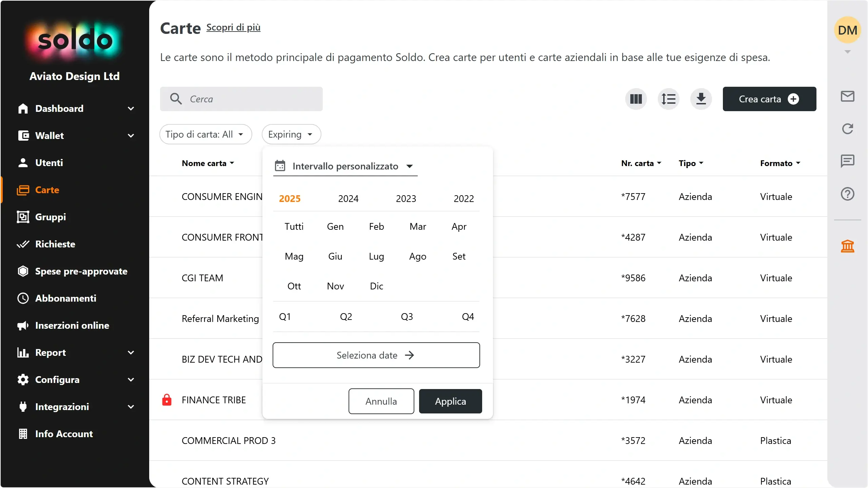Open the Tipo di carta filter dropdown

(205, 134)
